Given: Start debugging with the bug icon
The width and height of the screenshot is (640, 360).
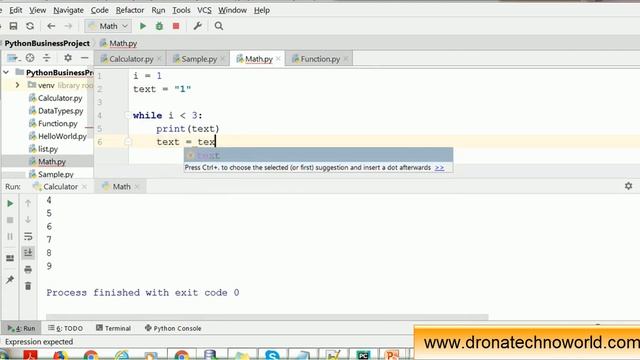Looking at the screenshot, I should pyautogui.click(x=159, y=26).
